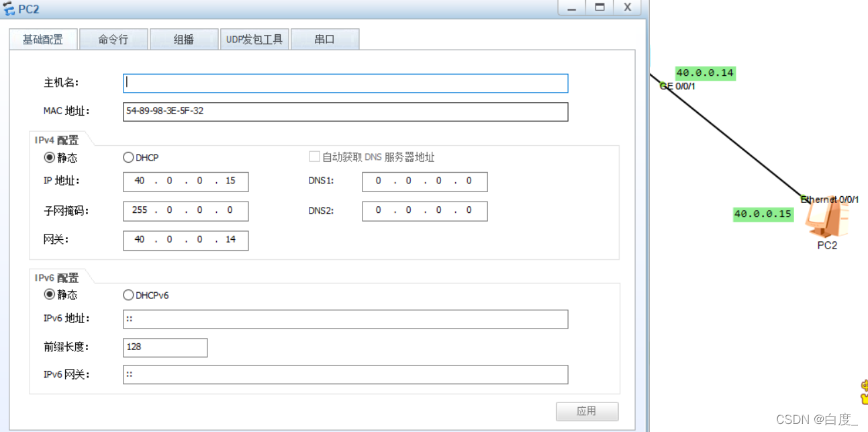The image size is (868, 432).
Task: Click the DNS2 address field
Action: tap(425, 211)
